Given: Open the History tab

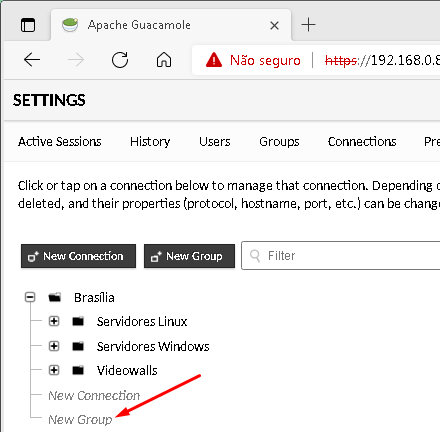Looking at the screenshot, I should click(150, 142).
